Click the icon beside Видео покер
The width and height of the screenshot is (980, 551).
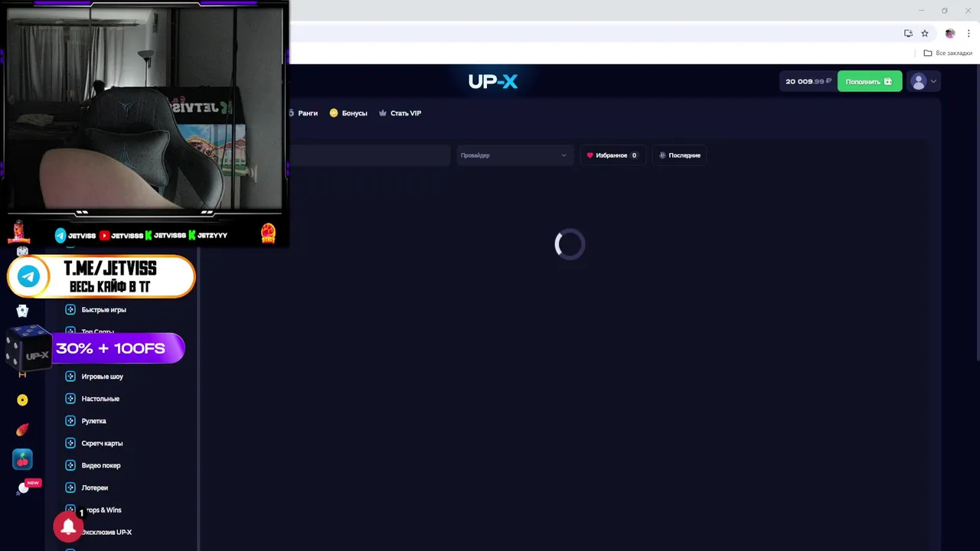click(70, 465)
